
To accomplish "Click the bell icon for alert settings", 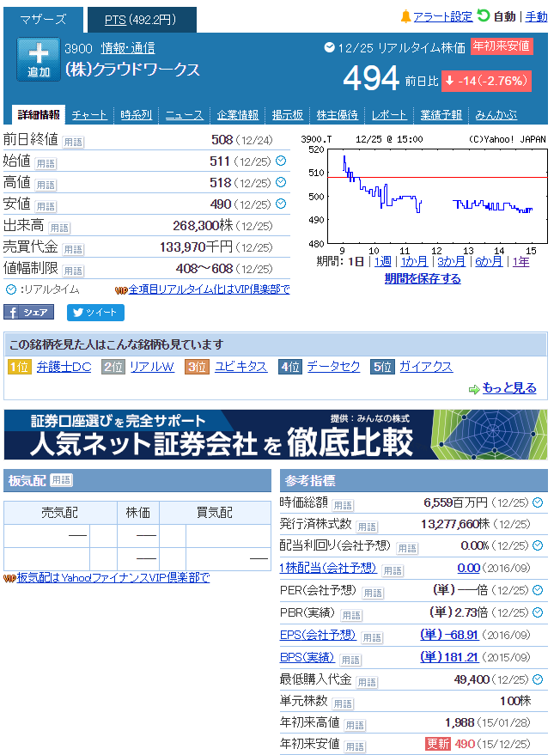I will pos(406,17).
